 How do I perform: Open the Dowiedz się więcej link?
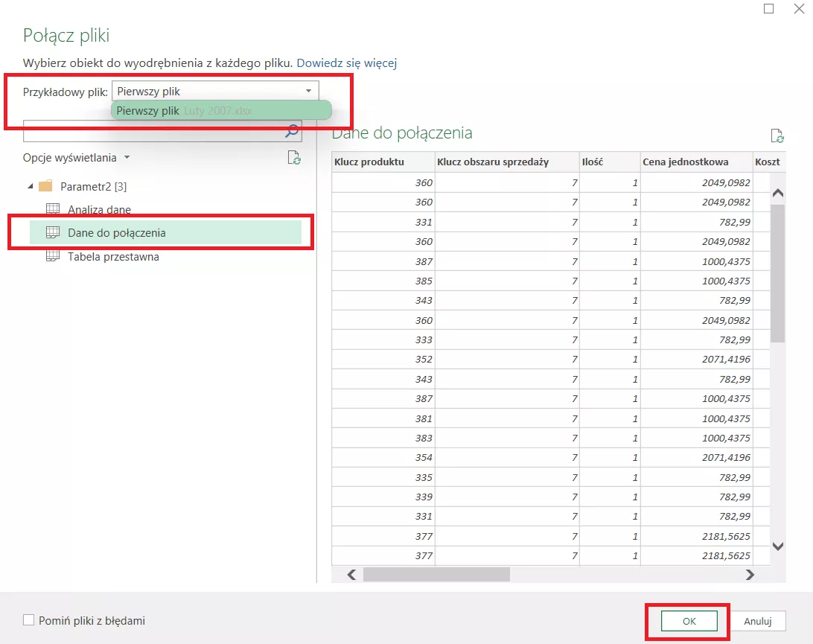click(x=346, y=63)
